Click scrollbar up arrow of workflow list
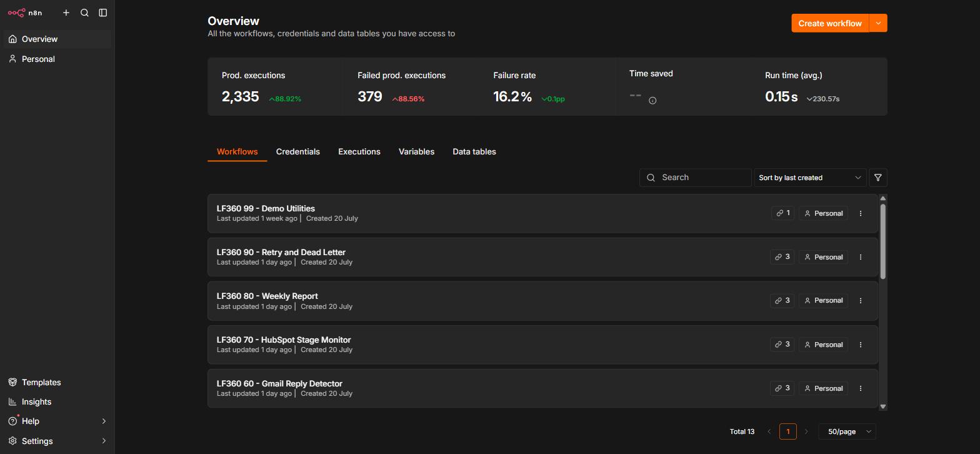Viewport: 980px width, 454px height. pyautogui.click(x=882, y=198)
